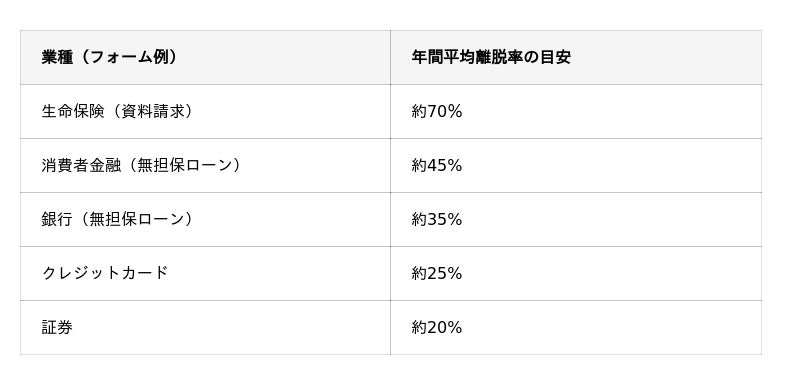The height and width of the screenshot is (385, 800).
Task: Click the word 銀行 in third row
Action: point(57,220)
